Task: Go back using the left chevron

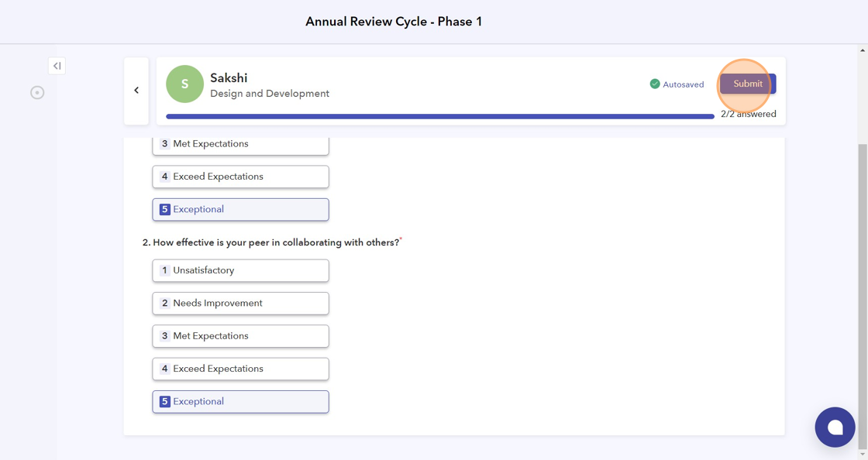Action: coord(136,91)
